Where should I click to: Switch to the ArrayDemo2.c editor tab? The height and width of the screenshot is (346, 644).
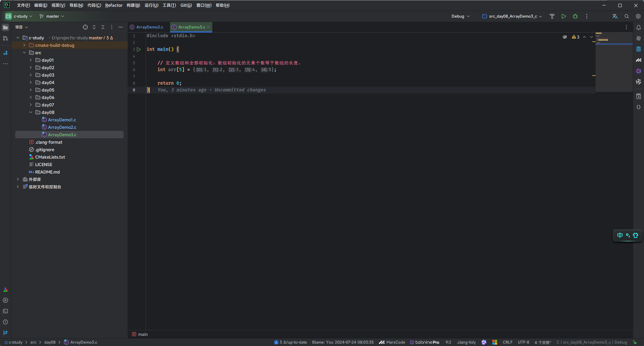(x=150, y=27)
